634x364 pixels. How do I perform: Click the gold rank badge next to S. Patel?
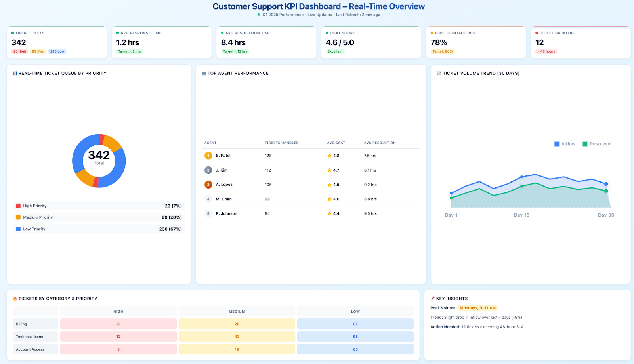(208, 155)
